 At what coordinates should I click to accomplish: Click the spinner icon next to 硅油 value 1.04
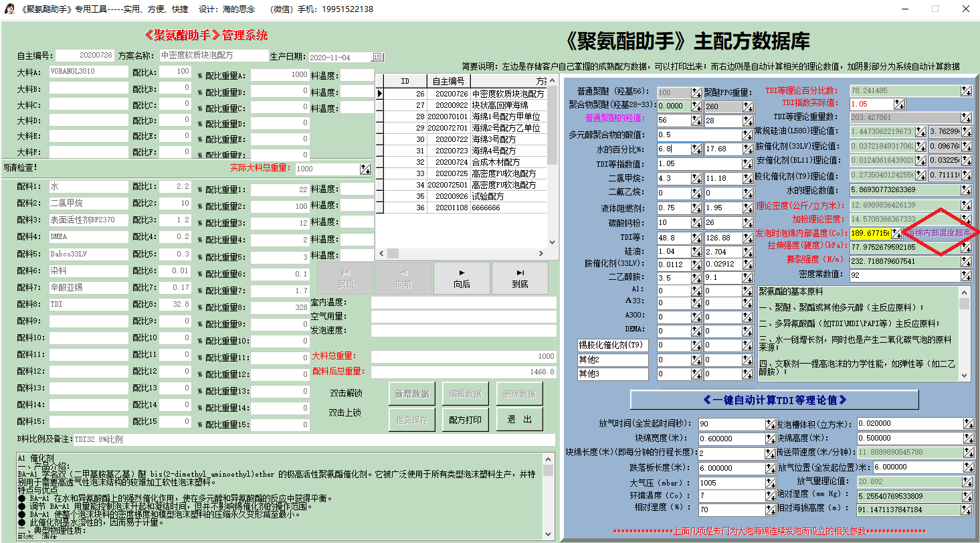coord(696,251)
